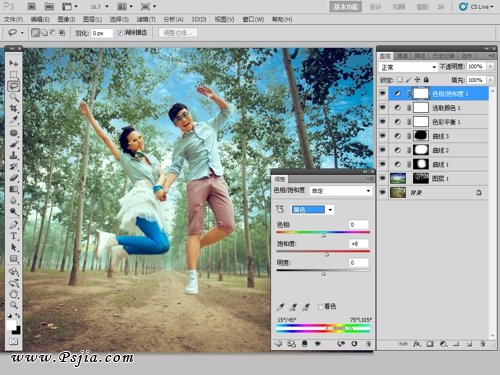
Task: Expand the color range channel dropdown
Action: click(312, 210)
